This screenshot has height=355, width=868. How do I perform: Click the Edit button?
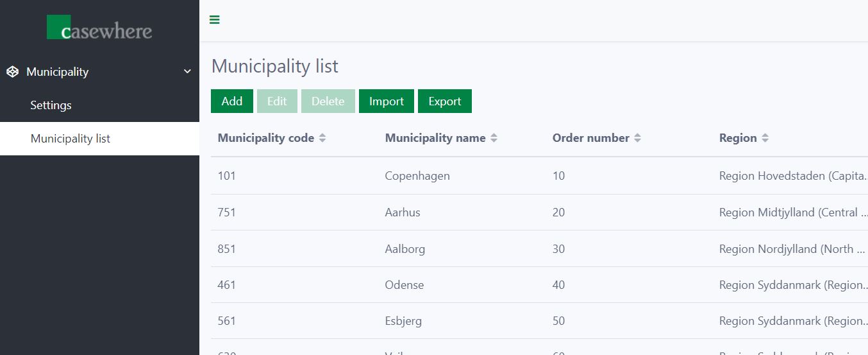[277, 101]
